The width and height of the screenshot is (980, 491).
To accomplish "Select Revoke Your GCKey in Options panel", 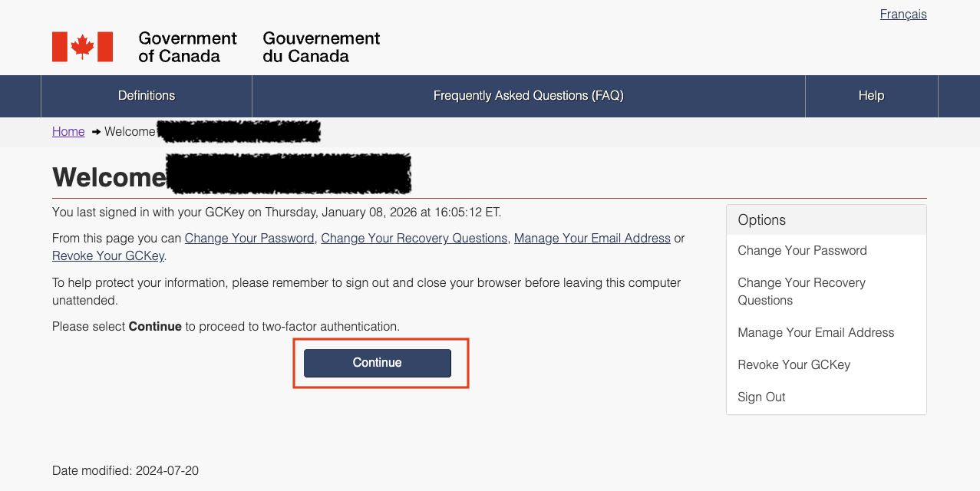I will click(794, 365).
